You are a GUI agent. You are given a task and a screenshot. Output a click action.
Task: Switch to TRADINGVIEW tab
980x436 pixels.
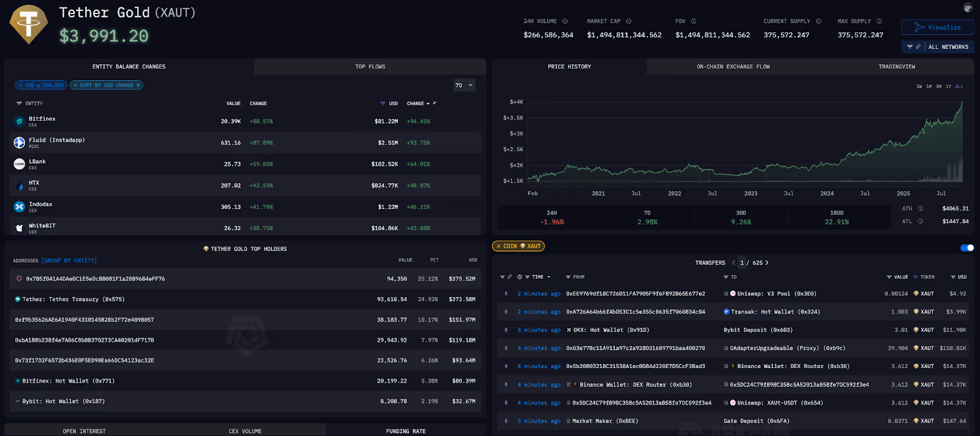897,67
